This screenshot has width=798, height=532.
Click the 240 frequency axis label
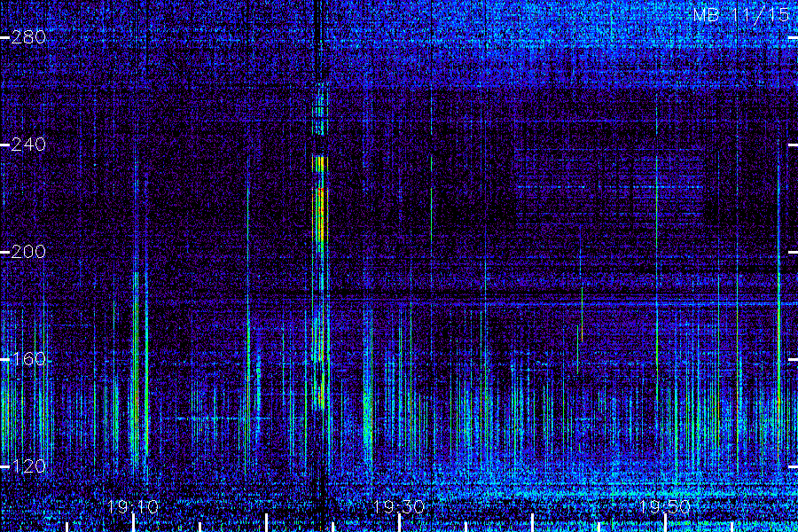tap(28, 145)
